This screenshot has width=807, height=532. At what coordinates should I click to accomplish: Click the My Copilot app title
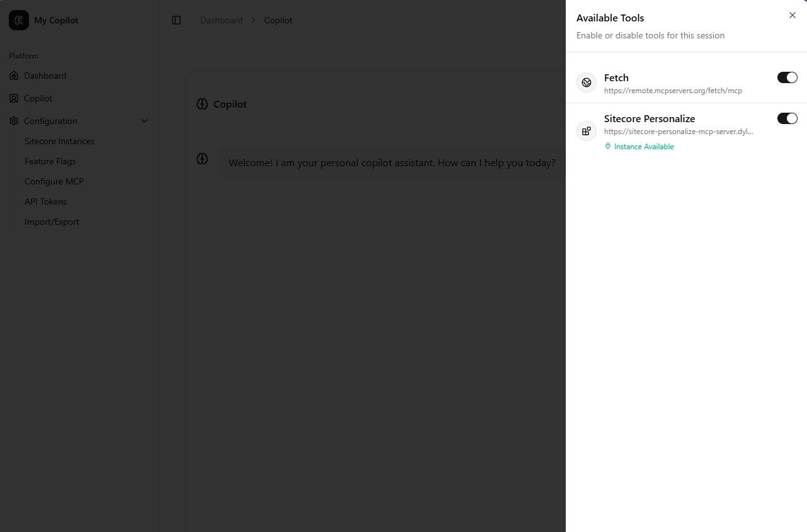(56, 20)
